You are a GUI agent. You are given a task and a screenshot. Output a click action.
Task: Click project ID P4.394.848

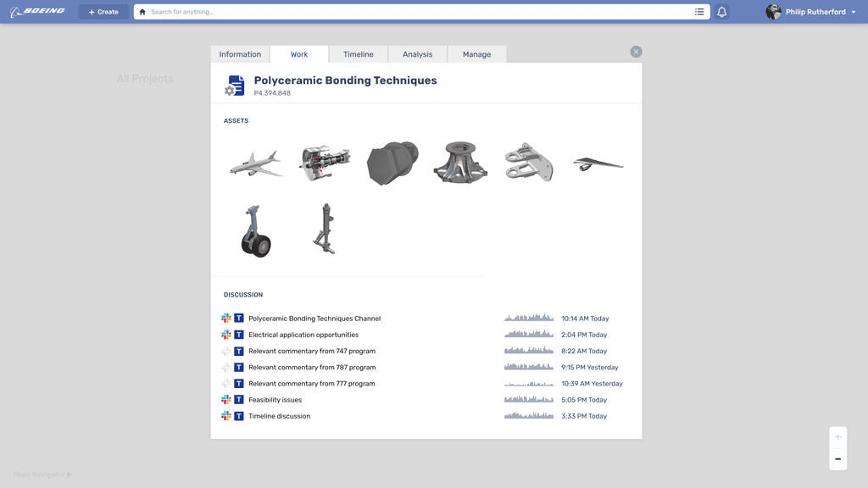[272, 93]
